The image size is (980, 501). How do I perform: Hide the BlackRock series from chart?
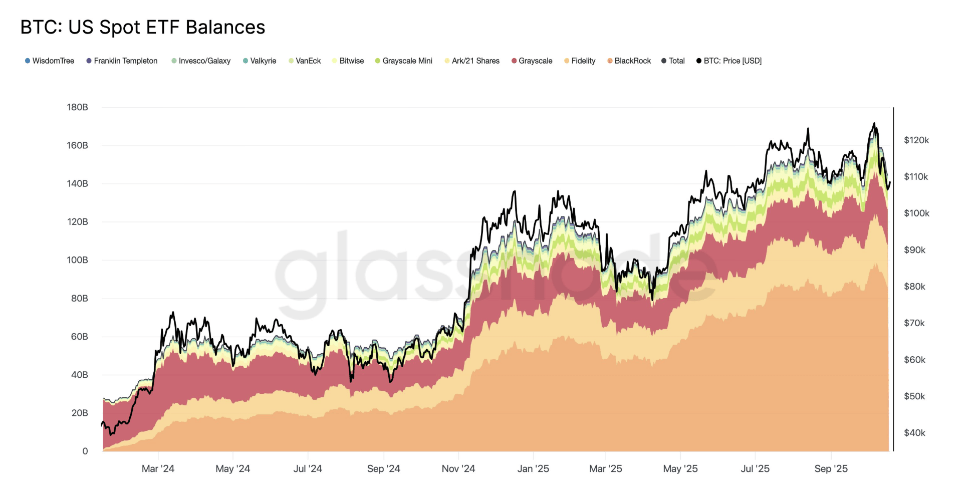click(629, 61)
